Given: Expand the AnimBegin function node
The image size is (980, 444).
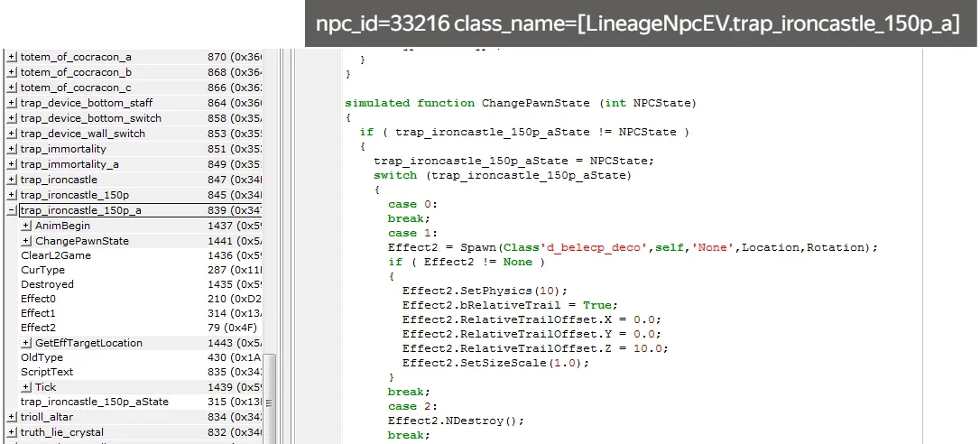Looking at the screenshot, I should [x=26, y=225].
